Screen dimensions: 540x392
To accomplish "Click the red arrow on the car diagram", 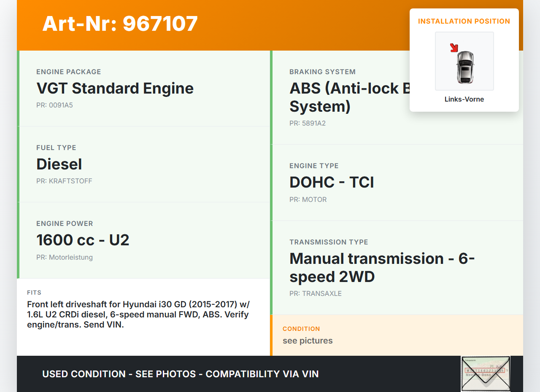I will tap(454, 48).
